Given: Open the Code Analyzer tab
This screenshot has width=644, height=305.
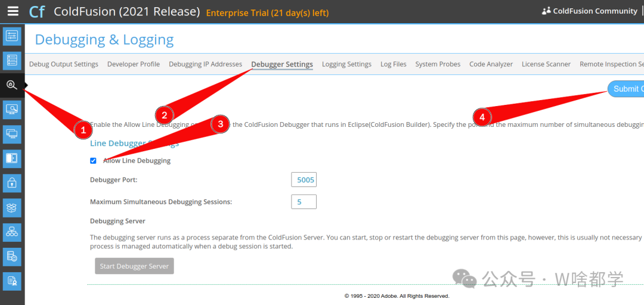Looking at the screenshot, I should point(491,64).
